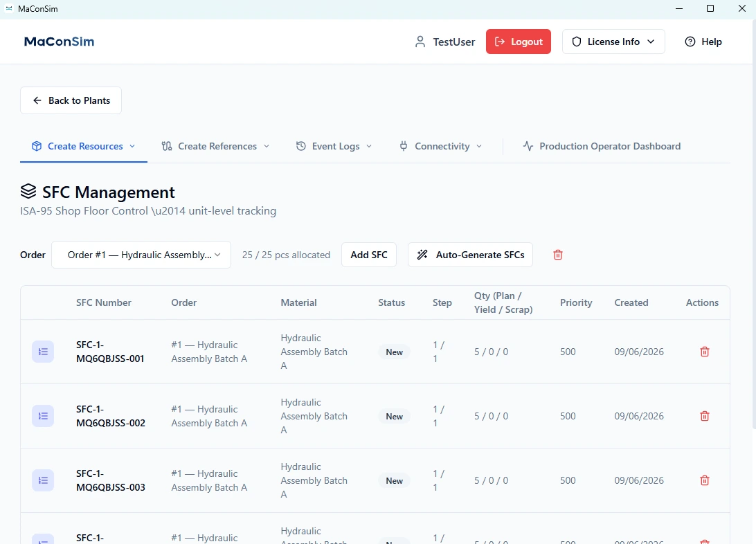This screenshot has width=756, height=544.
Task: Open the License Info dropdown
Action: coord(613,42)
